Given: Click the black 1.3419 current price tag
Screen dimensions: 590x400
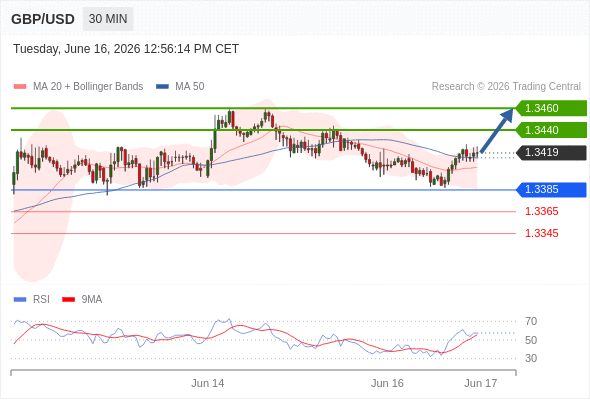Looking at the screenshot, I should 551,152.
